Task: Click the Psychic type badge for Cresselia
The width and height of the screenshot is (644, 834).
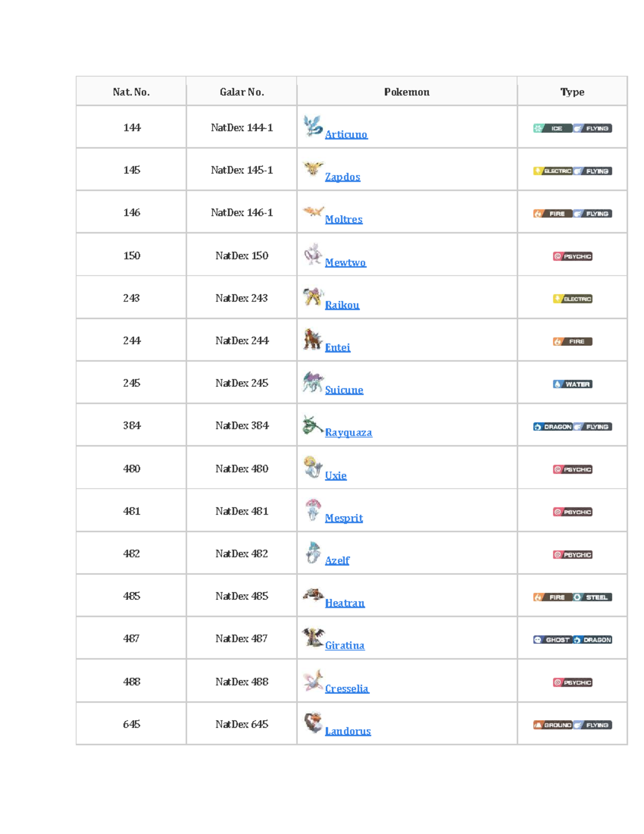Action: click(573, 683)
